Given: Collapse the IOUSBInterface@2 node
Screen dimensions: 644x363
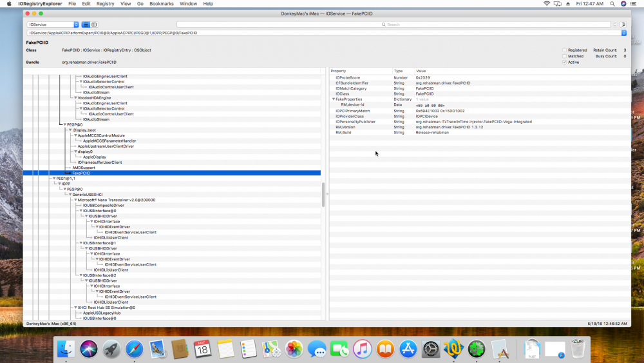Looking at the screenshot, I should pyautogui.click(x=81, y=275).
